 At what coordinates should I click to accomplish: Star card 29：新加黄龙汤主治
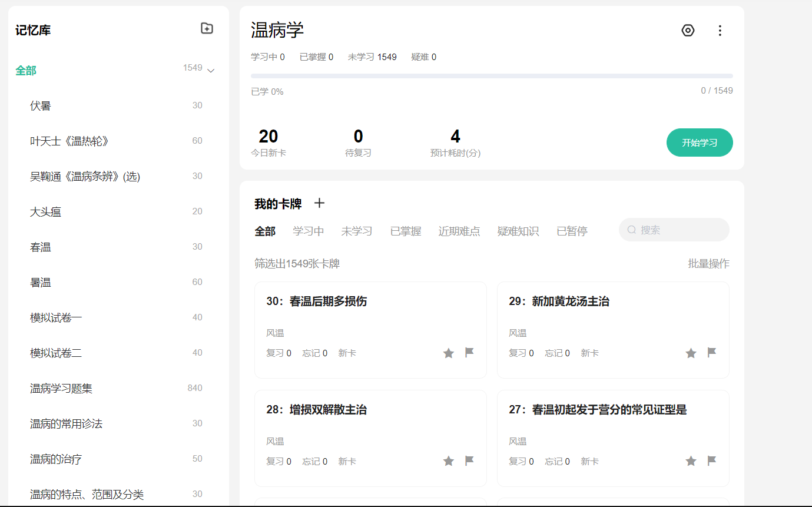[691, 353]
